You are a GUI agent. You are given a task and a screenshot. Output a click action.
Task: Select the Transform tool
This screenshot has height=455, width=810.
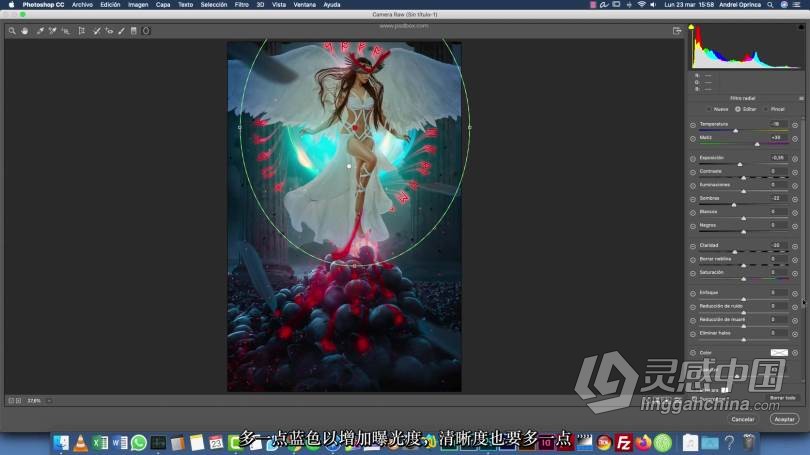point(82,31)
